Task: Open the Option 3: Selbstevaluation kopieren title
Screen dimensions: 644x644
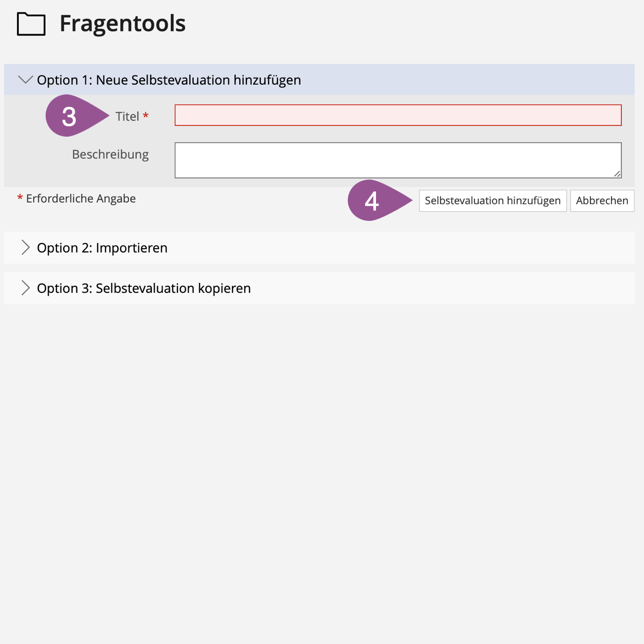Action: pyautogui.click(x=144, y=288)
